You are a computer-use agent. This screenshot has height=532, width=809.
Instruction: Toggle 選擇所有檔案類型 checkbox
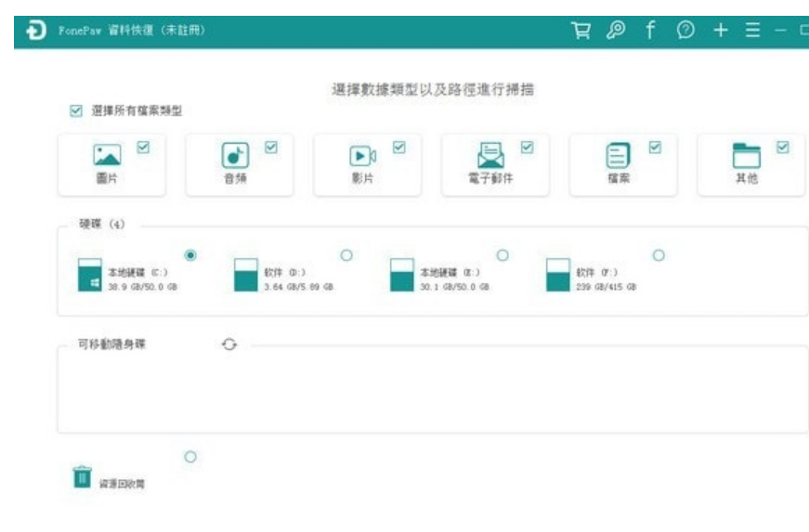[77, 110]
